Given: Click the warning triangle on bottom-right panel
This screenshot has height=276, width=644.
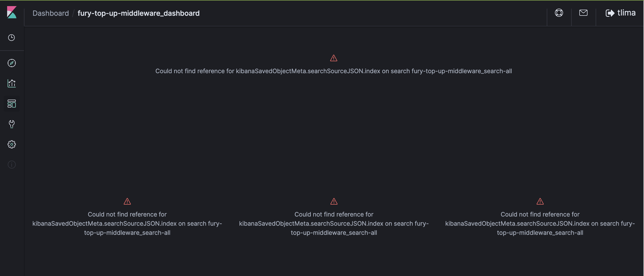Looking at the screenshot, I should (540, 201).
